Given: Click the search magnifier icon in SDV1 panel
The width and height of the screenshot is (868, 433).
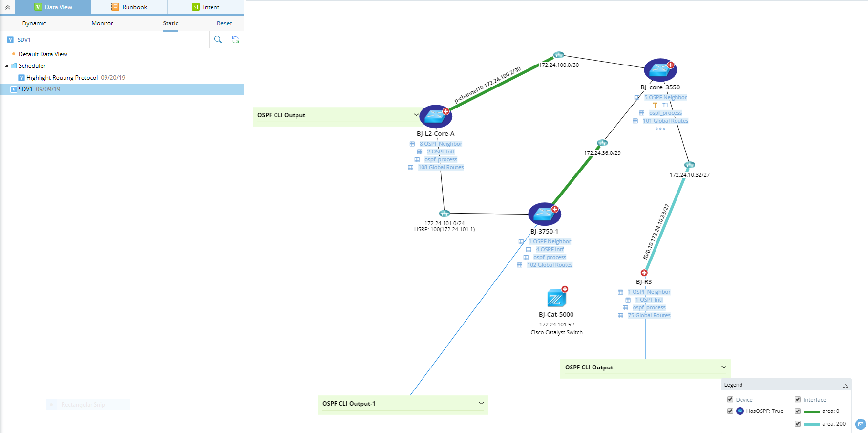Looking at the screenshot, I should [x=218, y=40].
